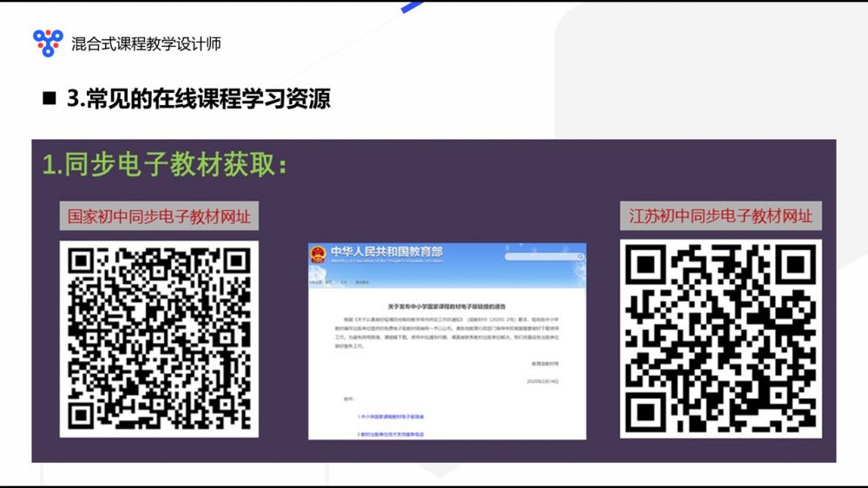This screenshot has height=488, width=868.
Task: Click the magnifier icon in the Ministry search box
Action: click(578, 255)
